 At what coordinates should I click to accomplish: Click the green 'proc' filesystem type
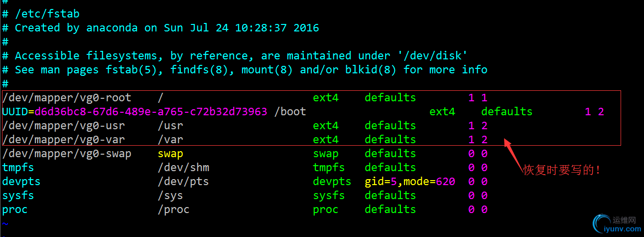click(326, 210)
